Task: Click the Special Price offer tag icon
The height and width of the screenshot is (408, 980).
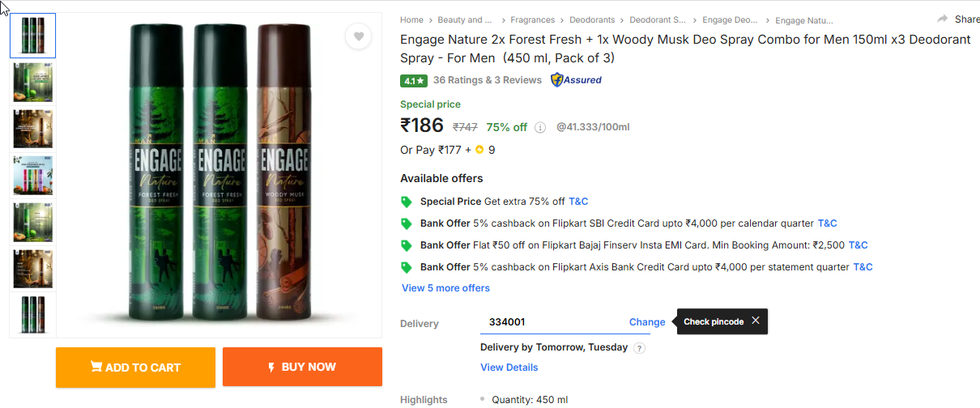Action: [407, 202]
